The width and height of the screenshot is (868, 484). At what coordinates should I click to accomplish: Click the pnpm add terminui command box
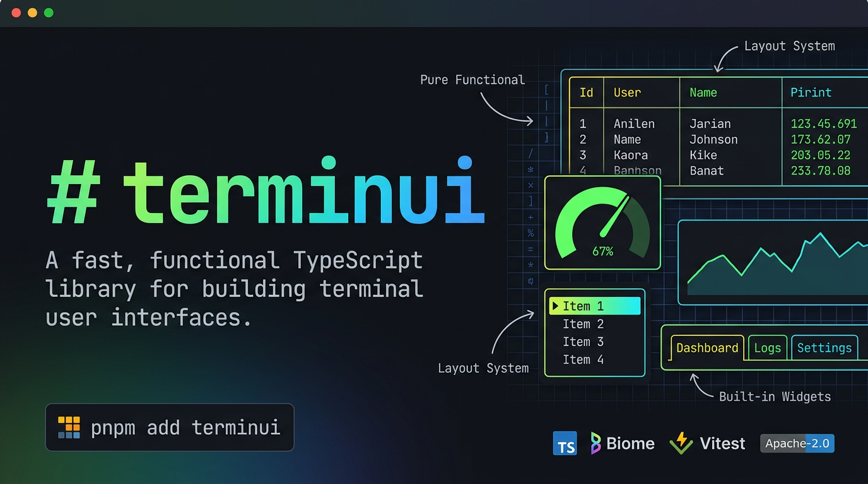169,427
